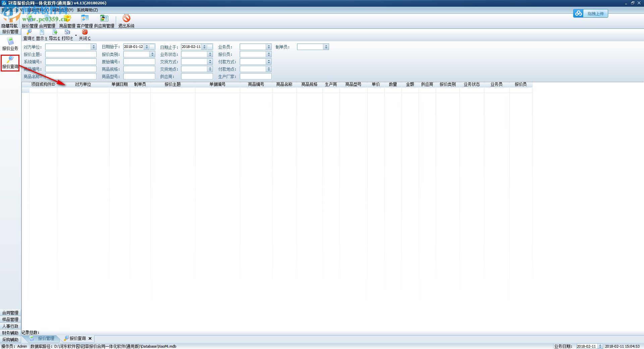Focus the 原始编号 input field

139,62
